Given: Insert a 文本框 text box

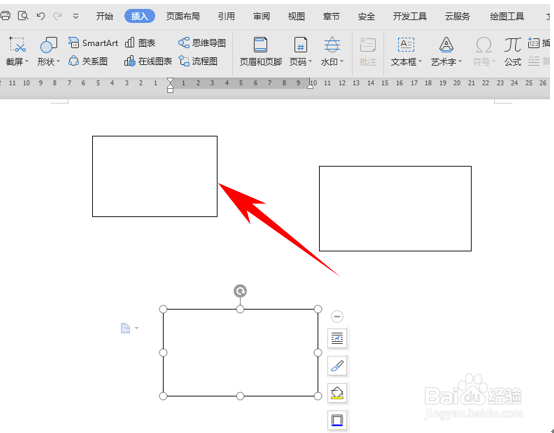Looking at the screenshot, I should (x=406, y=45).
